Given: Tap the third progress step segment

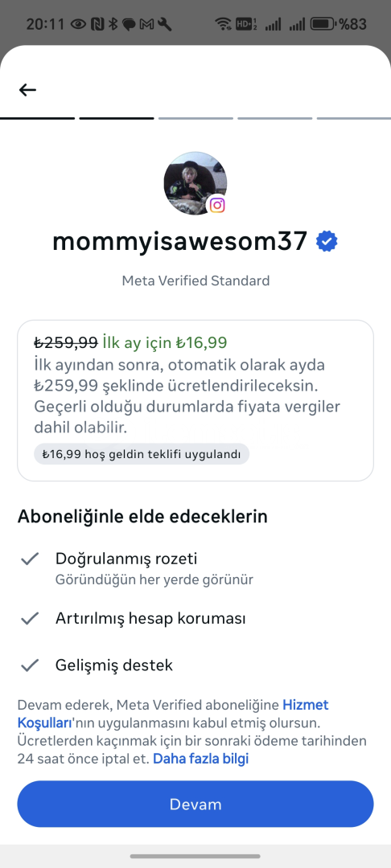Looking at the screenshot, I should [195, 118].
